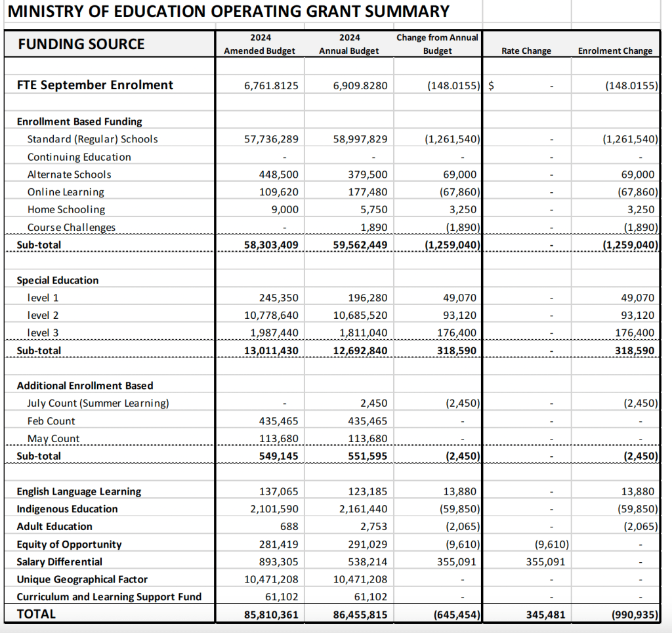Select the FTE September Enrolment row label

pos(95,85)
